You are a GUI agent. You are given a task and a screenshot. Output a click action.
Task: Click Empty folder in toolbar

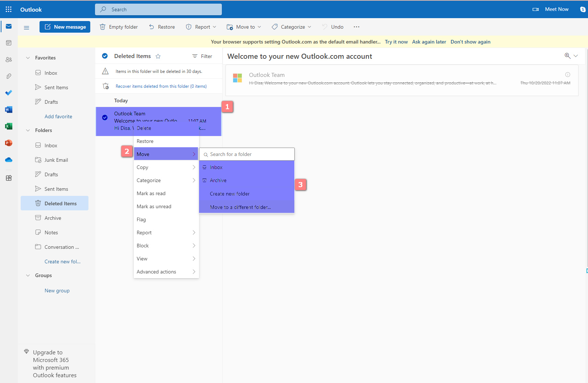pyautogui.click(x=119, y=27)
